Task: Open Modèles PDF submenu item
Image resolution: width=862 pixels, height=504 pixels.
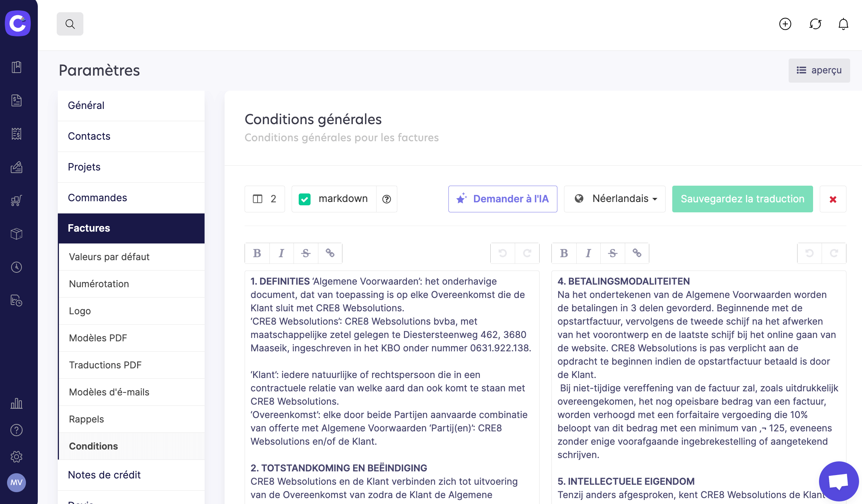Action: coord(132,338)
